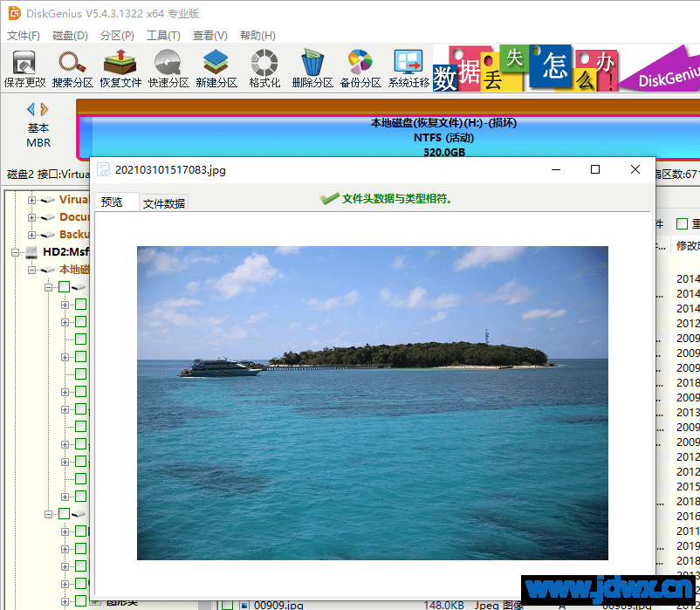Click the DiskGenius logo in title bar
The width and height of the screenshot is (700, 610).
point(14,13)
